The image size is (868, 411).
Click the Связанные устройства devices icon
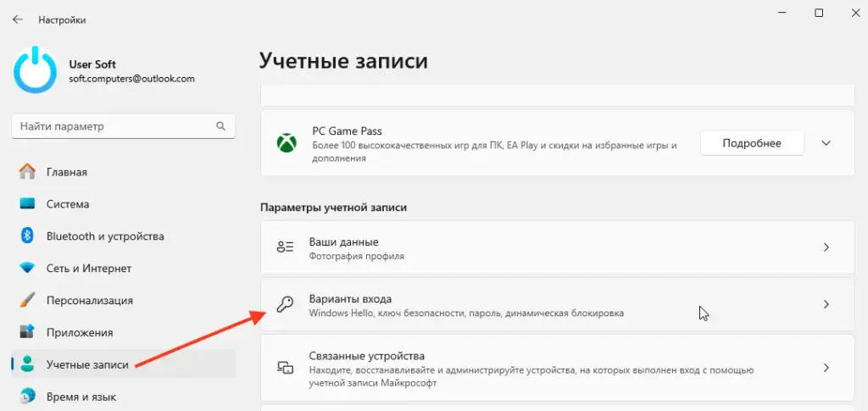285,368
